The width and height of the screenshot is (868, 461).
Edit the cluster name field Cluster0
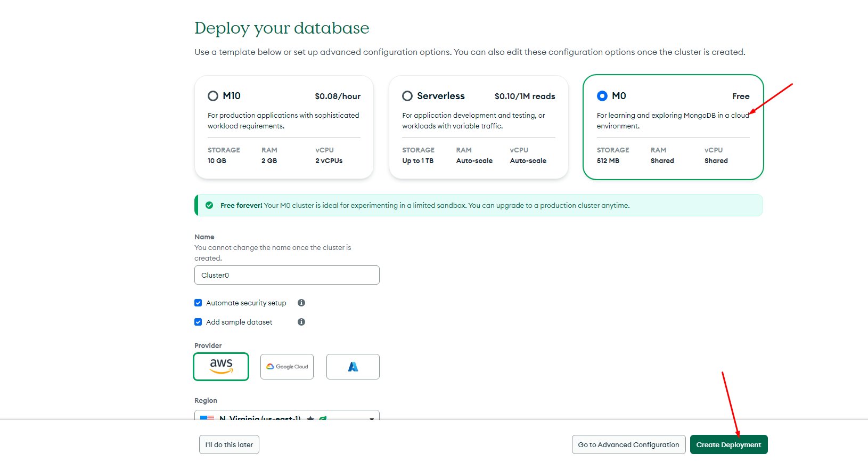pyautogui.click(x=287, y=275)
